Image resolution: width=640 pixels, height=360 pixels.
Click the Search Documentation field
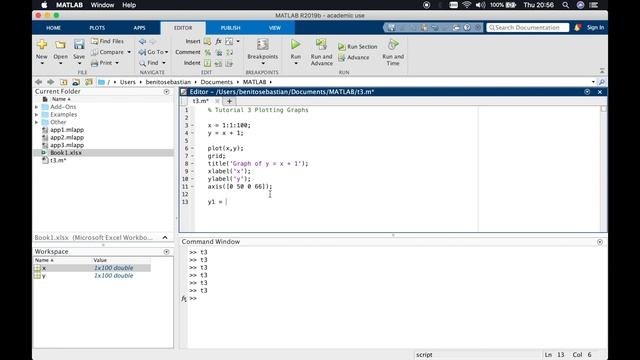click(x=527, y=27)
